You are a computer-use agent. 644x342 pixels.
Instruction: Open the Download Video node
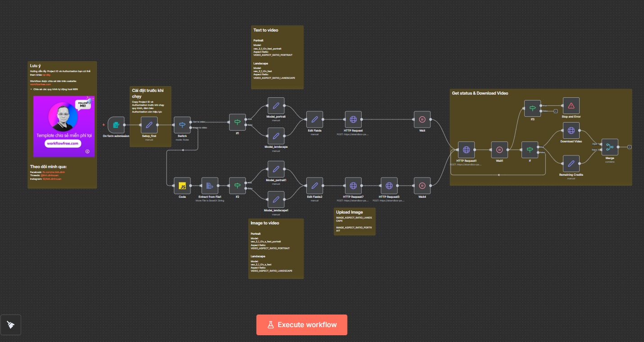pos(571,131)
